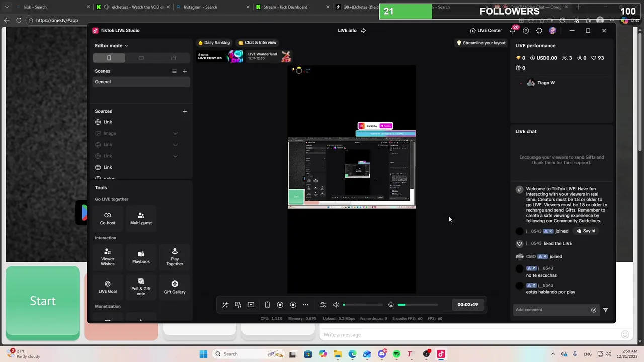Focus OmeTV Write a message field
This screenshot has height=362, width=644.
(x=470, y=335)
